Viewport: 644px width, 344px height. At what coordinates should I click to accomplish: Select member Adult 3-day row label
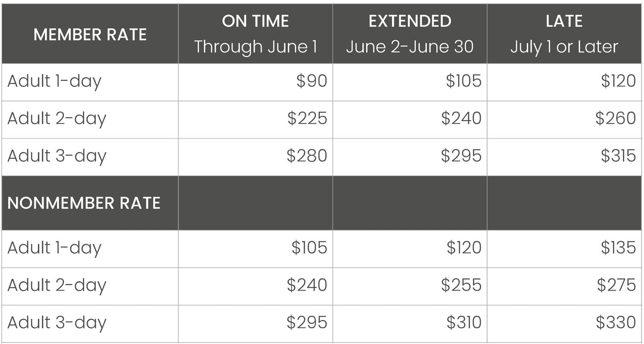pyautogui.click(x=57, y=156)
